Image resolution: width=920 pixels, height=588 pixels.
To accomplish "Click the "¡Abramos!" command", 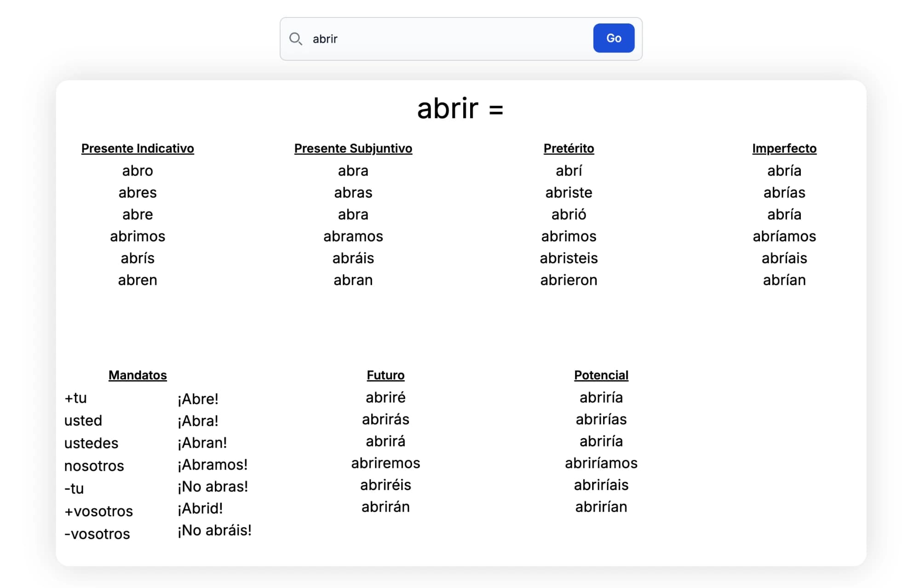I will tap(213, 465).
